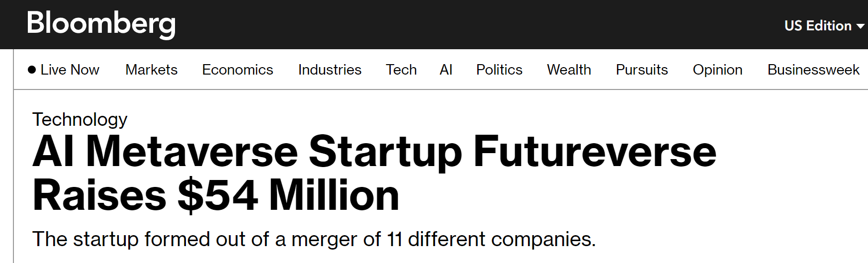Open the Wealth section
This screenshot has width=868, height=263.
[x=569, y=70]
